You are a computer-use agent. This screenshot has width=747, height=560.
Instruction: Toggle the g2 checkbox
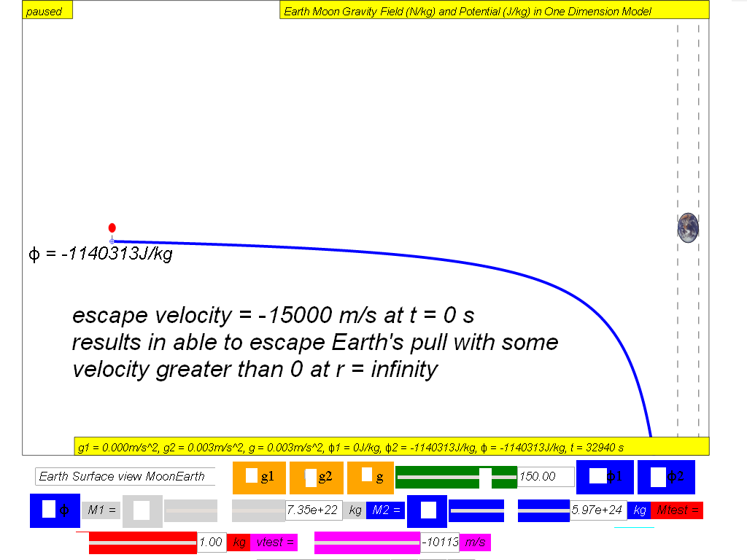pyautogui.click(x=311, y=478)
